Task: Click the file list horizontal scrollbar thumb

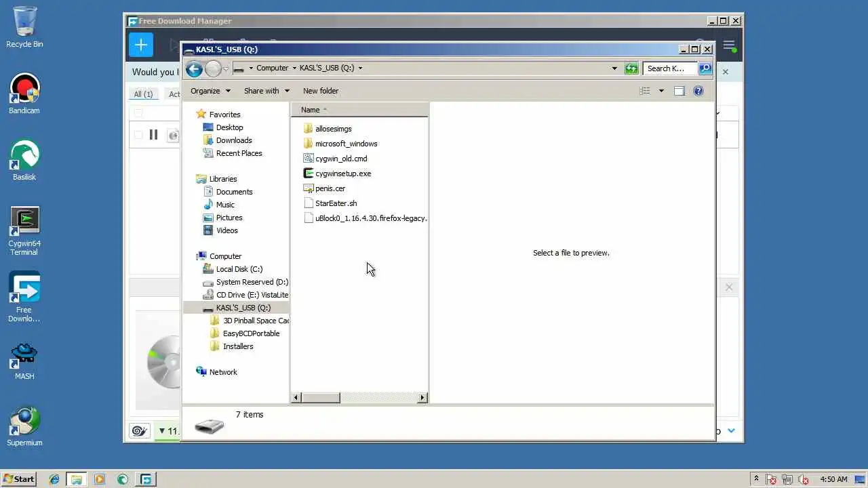Action: 321,398
